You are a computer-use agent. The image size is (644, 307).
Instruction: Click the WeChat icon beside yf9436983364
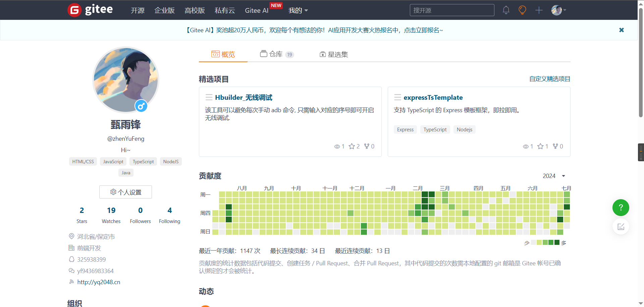pos(71,271)
